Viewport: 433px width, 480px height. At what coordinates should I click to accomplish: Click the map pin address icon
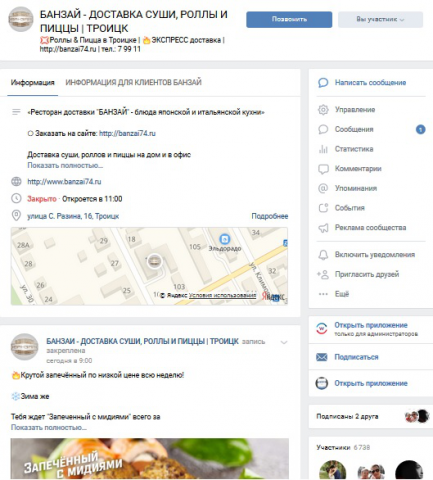point(16,216)
